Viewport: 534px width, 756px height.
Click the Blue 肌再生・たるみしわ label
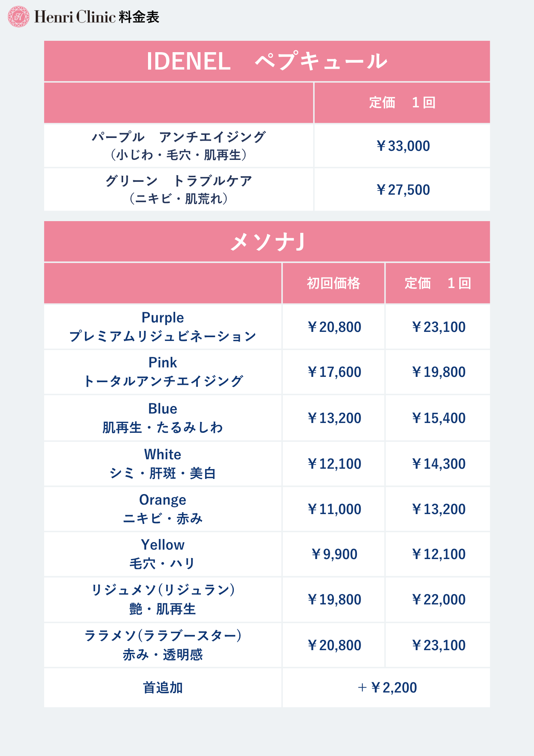point(163,418)
